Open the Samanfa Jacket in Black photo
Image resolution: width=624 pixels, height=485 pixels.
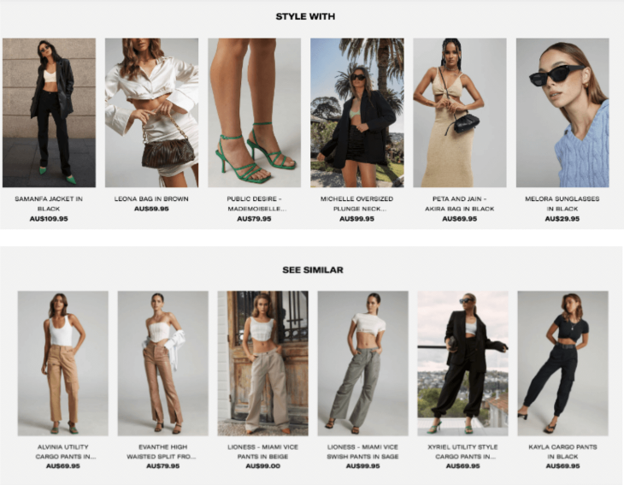click(x=49, y=113)
